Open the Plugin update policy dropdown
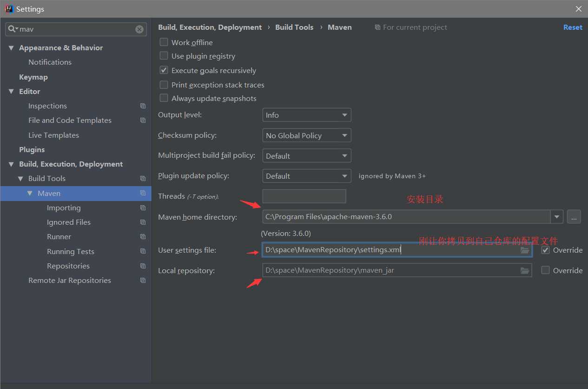Screen dimensions: 588x389 [307, 176]
